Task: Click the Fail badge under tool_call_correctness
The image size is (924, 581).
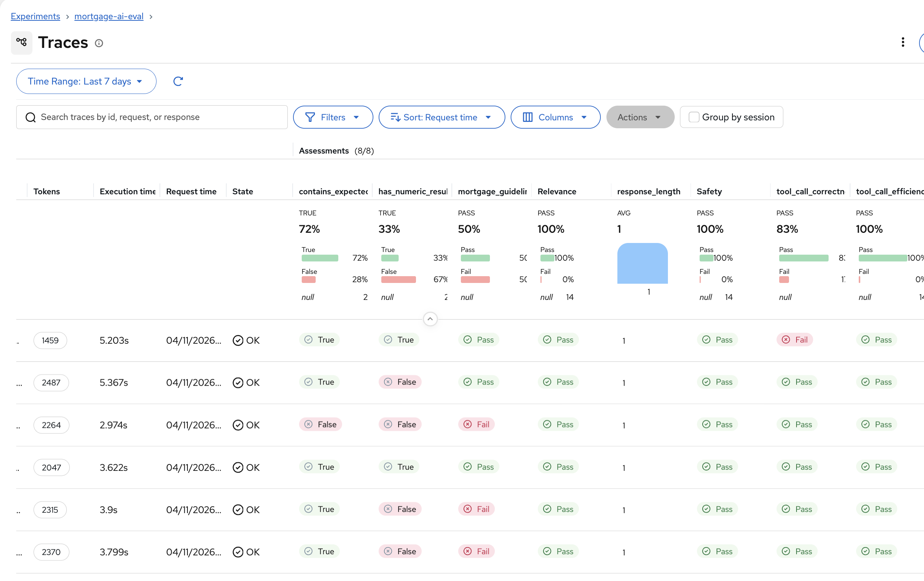Action: (795, 340)
